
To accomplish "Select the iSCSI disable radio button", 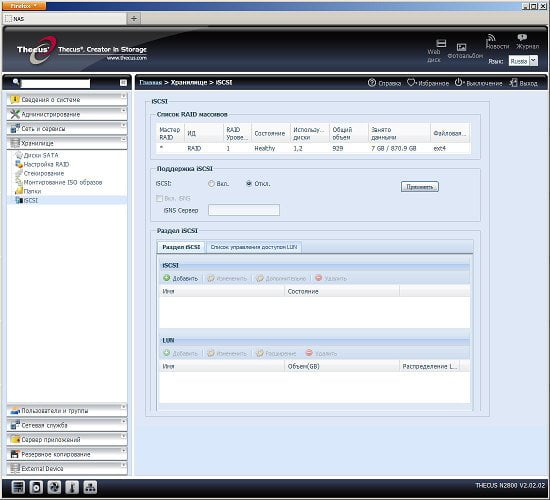I will [249, 184].
